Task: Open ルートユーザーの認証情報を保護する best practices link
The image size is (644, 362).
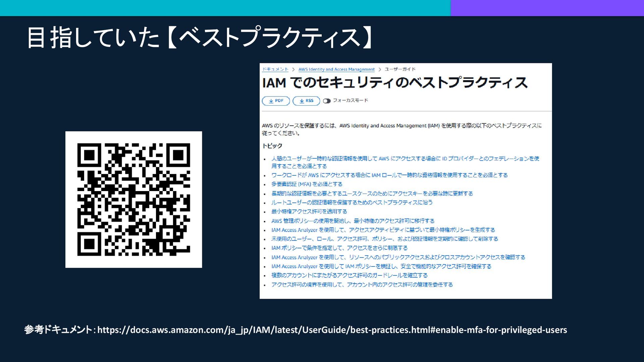Action: pyautogui.click(x=352, y=202)
